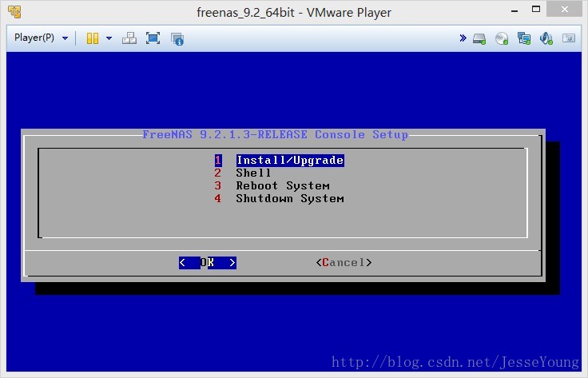Open the Player(P) menu
This screenshot has height=378, width=588.
tap(41, 38)
